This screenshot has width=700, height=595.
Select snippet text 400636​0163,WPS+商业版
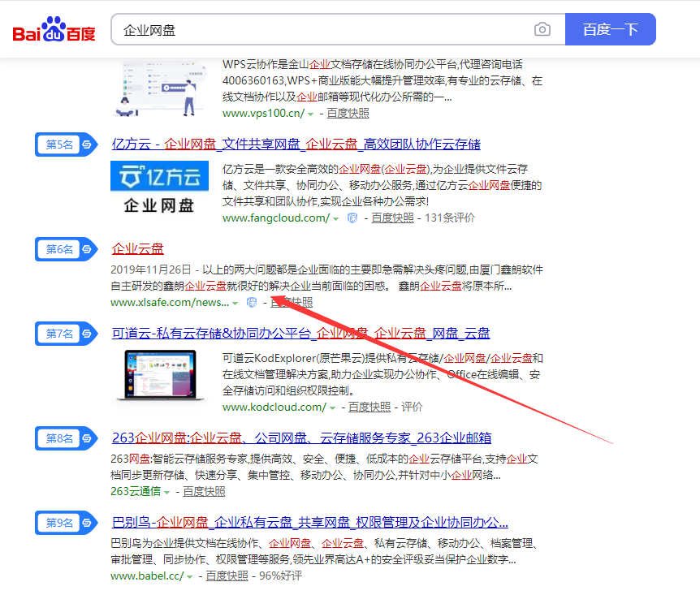click(x=285, y=81)
